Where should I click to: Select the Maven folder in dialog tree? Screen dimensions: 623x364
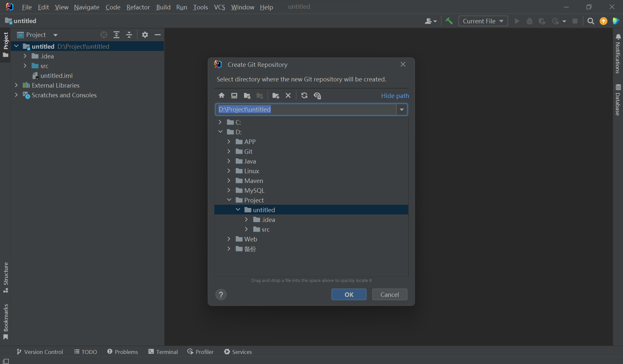(x=253, y=181)
